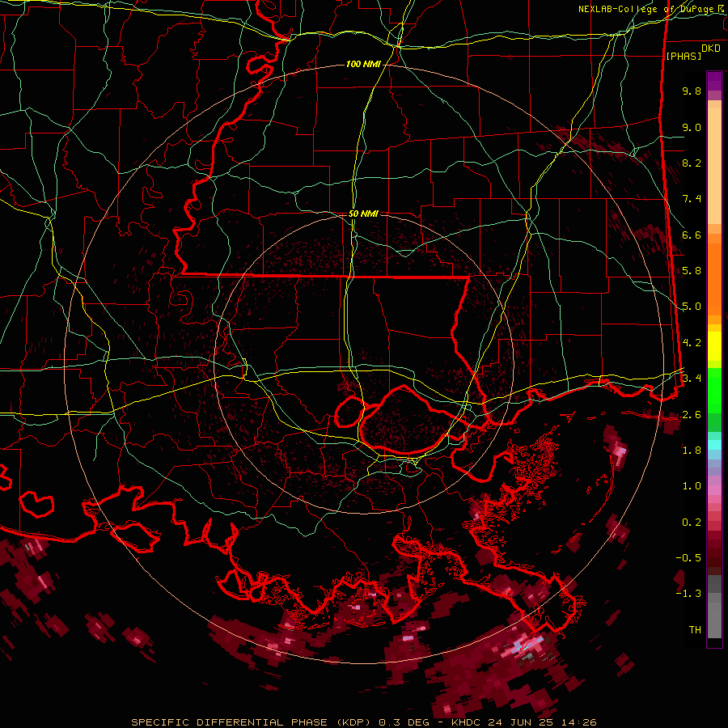Click the 5.0 value on the legend
Image resolution: width=728 pixels, height=728 pixels.
coord(692,307)
